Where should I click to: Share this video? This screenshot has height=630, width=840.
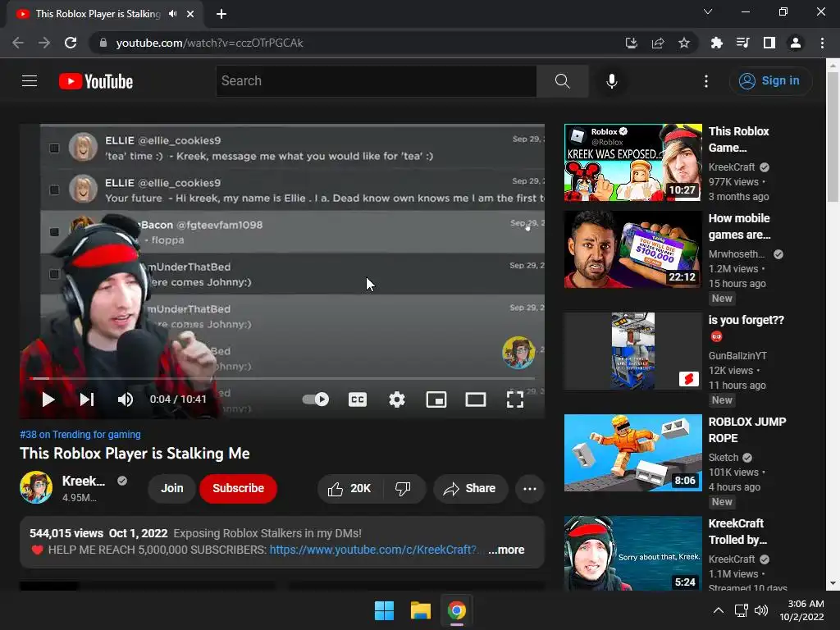(x=470, y=489)
